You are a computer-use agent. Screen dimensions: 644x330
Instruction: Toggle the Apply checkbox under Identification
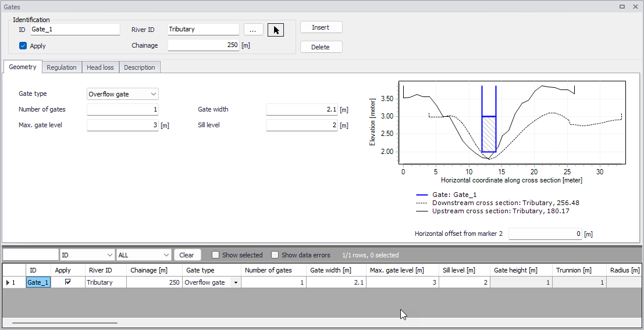(23, 46)
